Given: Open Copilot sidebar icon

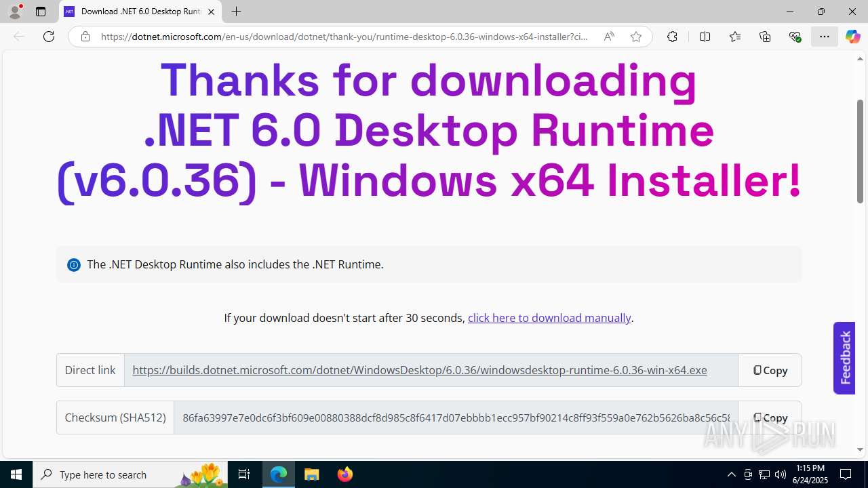Looking at the screenshot, I should tap(853, 37).
